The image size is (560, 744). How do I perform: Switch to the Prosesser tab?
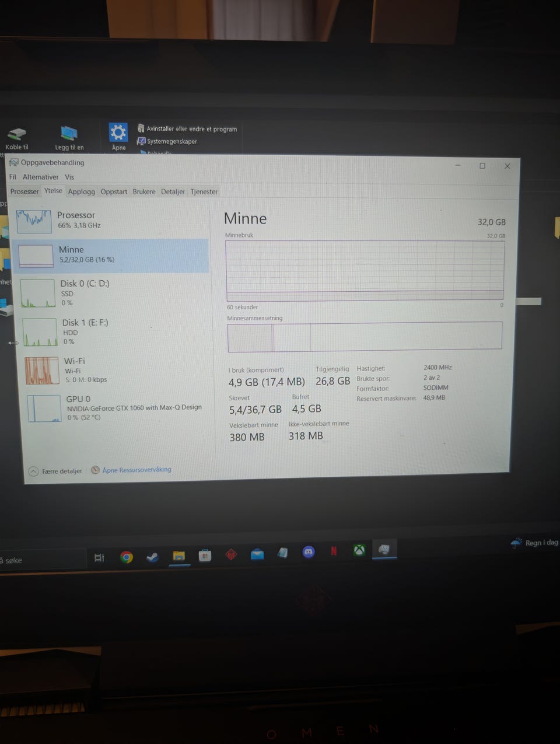(x=24, y=191)
